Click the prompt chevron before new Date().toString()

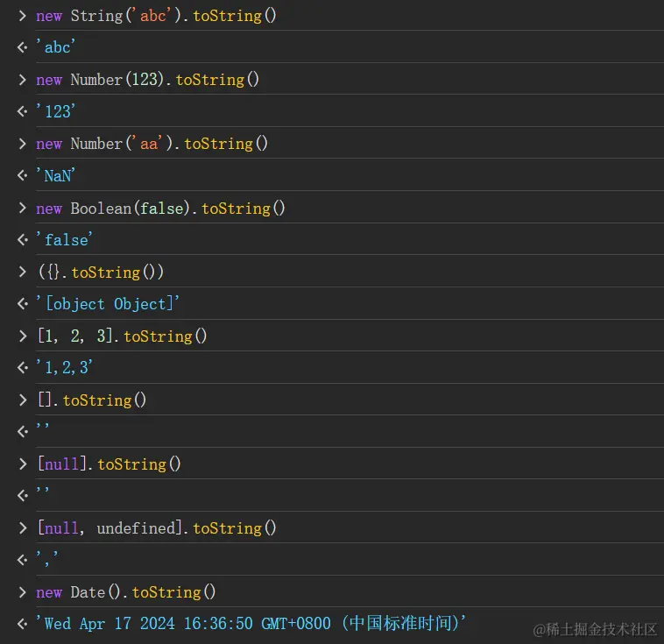click(23, 592)
